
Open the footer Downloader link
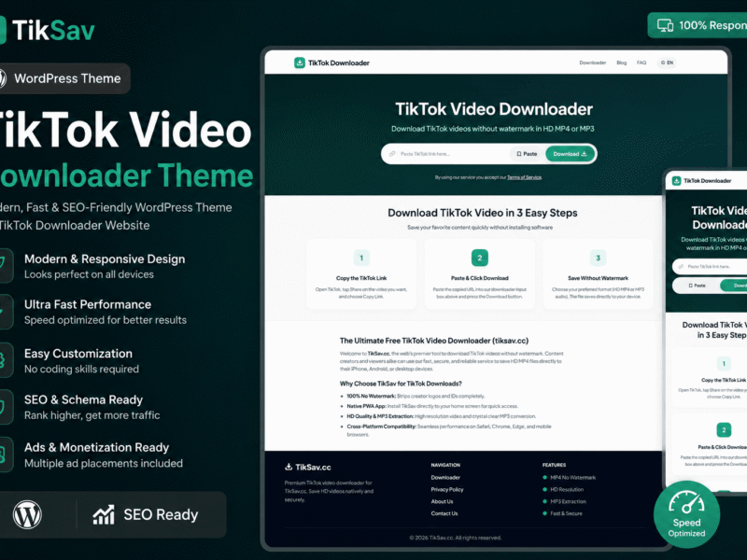[445, 478]
